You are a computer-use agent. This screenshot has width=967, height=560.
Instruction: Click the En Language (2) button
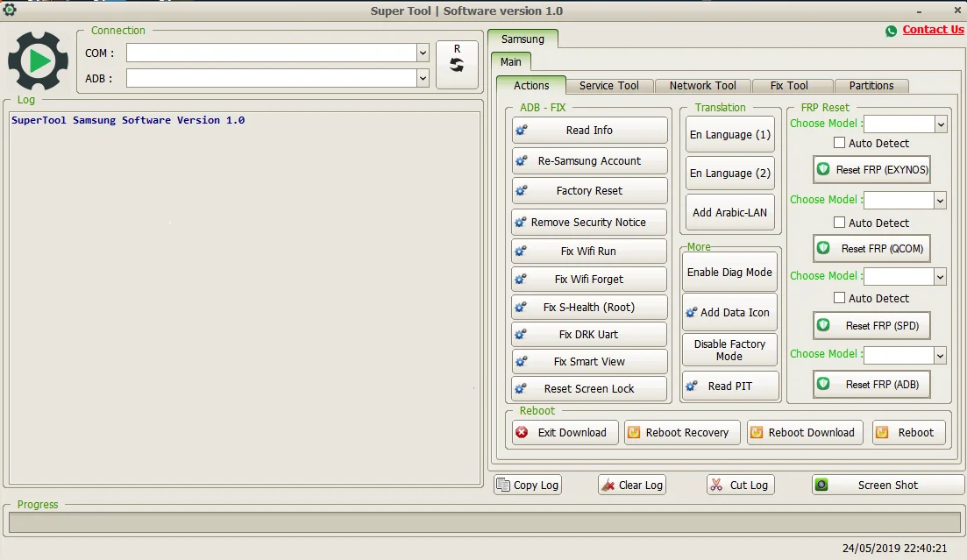pos(729,174)
